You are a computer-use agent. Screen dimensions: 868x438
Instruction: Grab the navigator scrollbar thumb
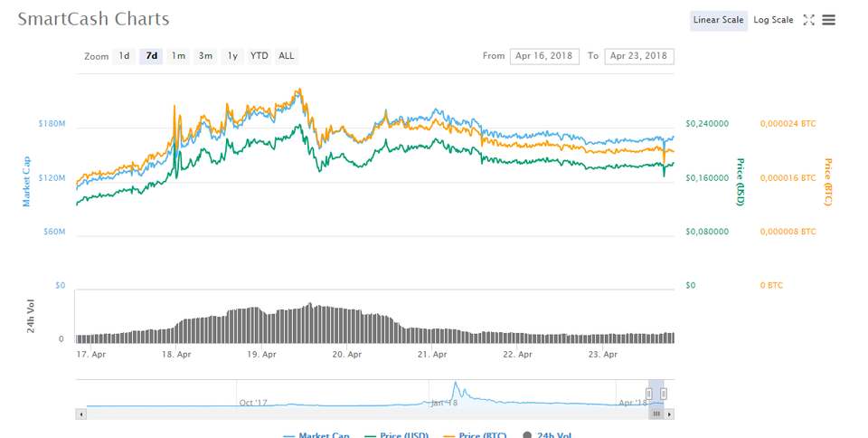point(656,414)
